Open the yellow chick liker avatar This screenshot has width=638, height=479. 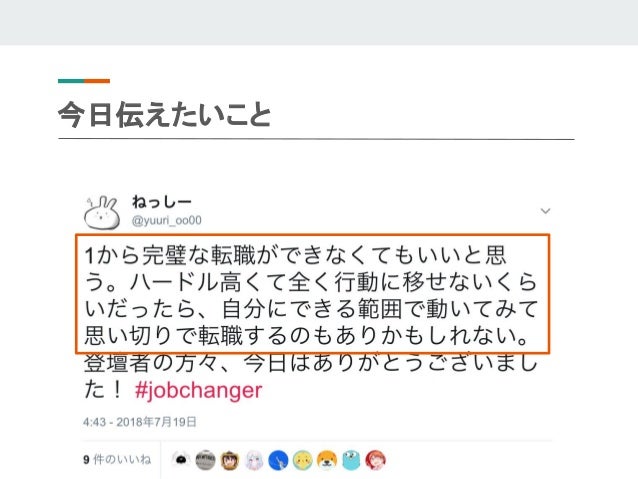302,460
